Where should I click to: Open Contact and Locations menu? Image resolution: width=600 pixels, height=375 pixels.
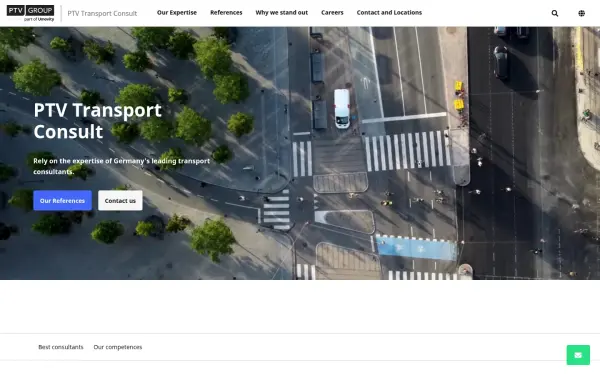389,13
